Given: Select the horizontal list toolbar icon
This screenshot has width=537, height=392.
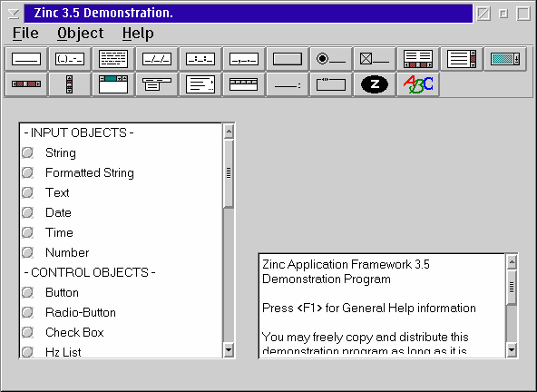Looking at the screenshot, I should (418, 59).
